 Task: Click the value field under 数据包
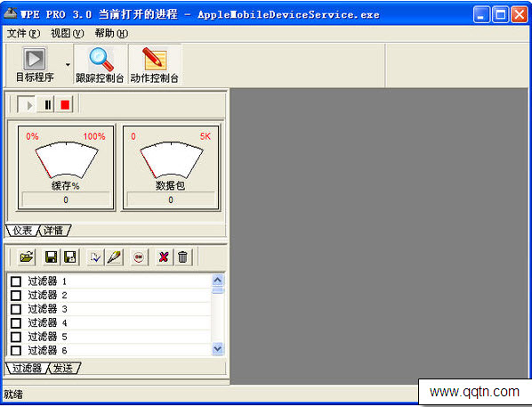pyautogui.click(x=171, y=199)
